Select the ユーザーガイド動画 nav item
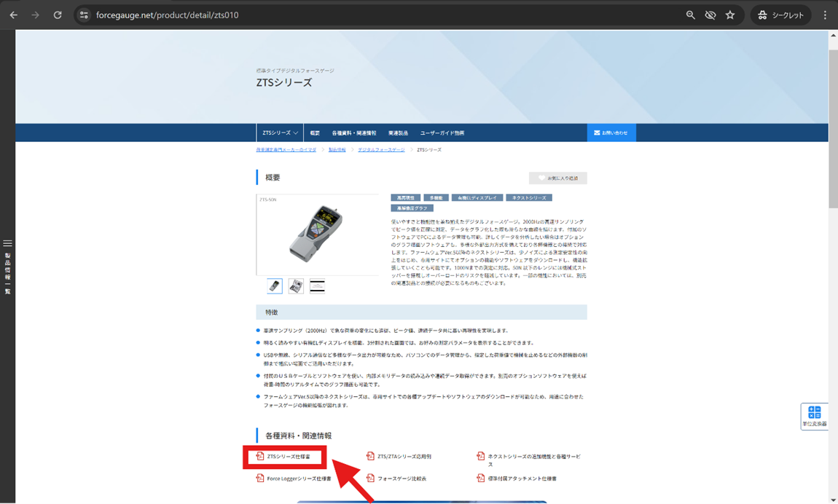The image size is (838, 504). [x=442, y=133]
